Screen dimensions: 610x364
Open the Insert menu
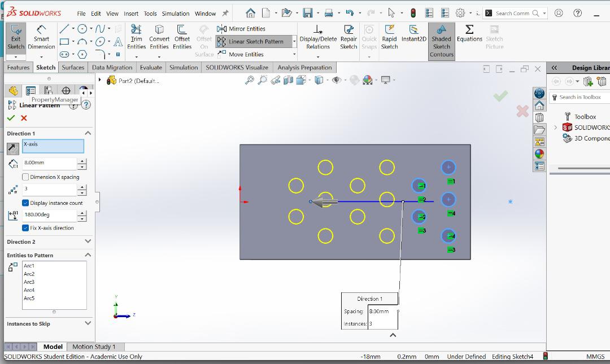(131, 14)
